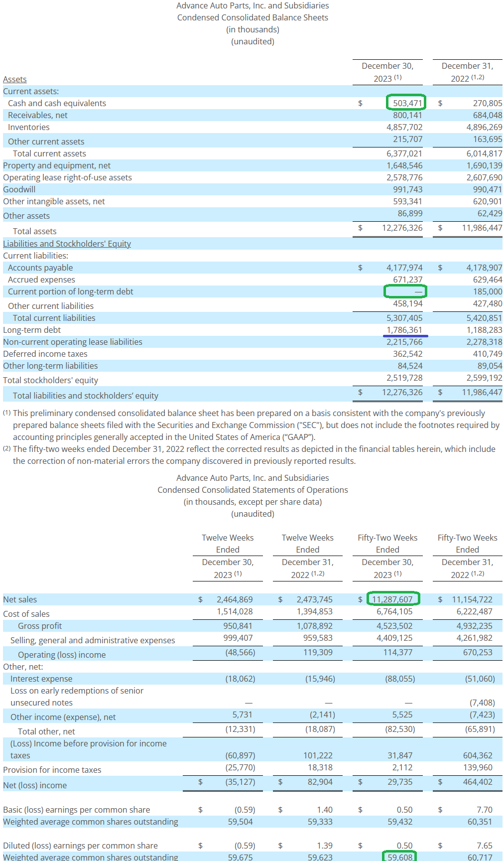504x861 pixels.
Task: Select the goodwill value 991,743
Action: pos(407,189)
